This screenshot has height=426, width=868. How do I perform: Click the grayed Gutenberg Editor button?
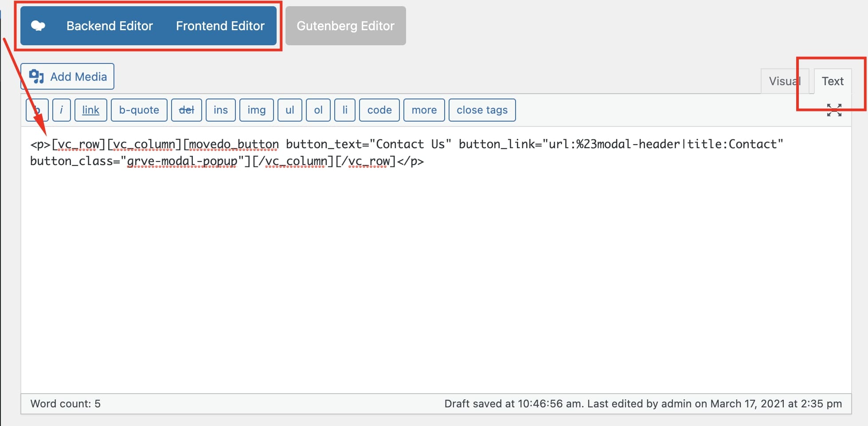[x=345, y=25]
